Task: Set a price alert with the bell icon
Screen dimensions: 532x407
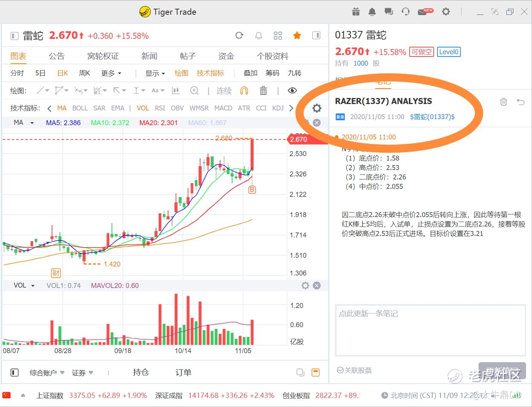Action: (x=258, y=35)
